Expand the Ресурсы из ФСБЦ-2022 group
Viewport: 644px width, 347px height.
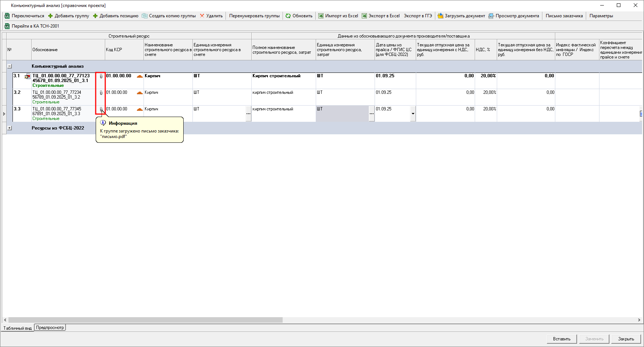10,128
